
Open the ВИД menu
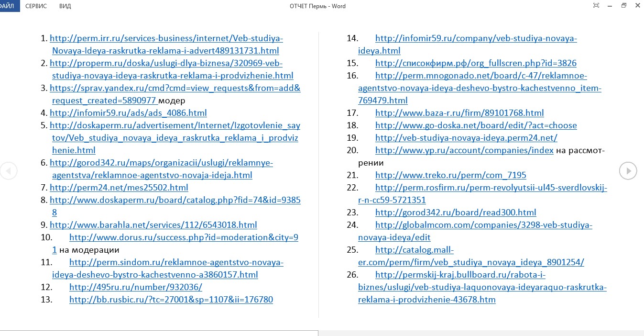[x=65, y=6]
